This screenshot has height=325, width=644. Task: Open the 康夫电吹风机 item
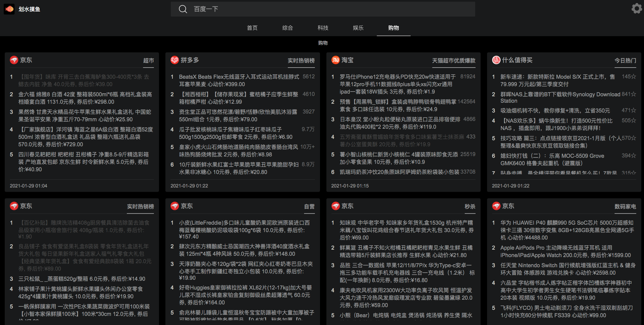[406, 298]
